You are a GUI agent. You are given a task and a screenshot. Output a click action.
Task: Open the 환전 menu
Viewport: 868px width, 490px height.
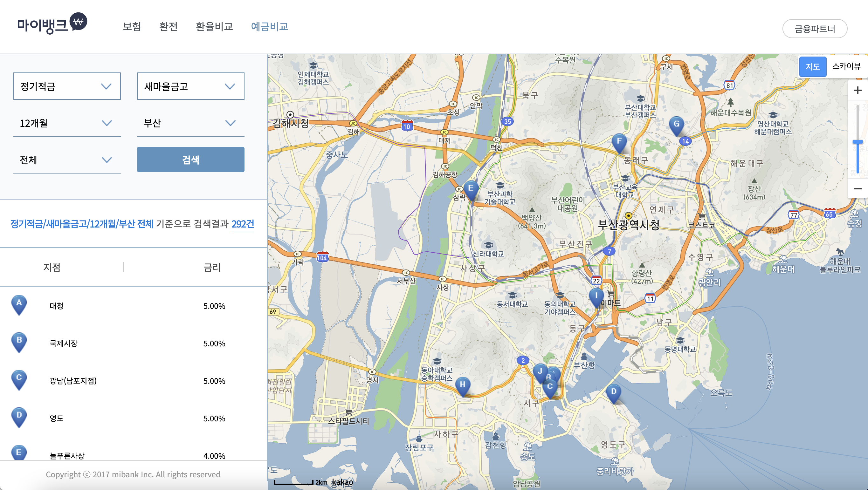pos(168,26)
